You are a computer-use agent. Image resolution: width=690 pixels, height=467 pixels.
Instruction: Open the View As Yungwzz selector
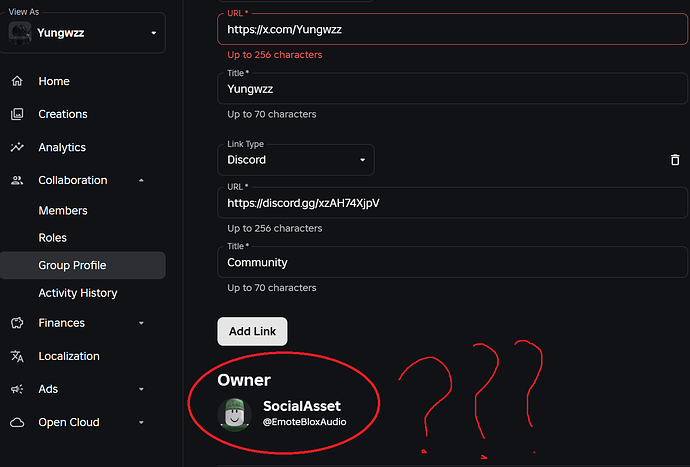(84, 33)
